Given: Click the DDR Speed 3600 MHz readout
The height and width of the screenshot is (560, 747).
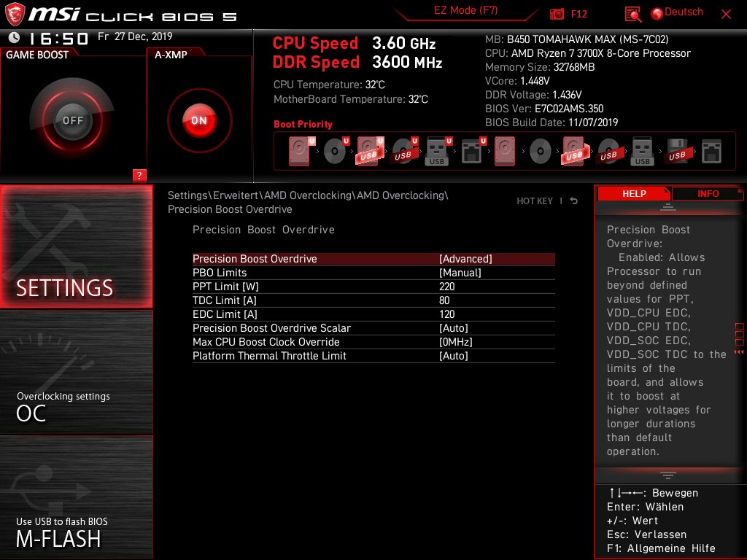Looking at the screenshot, I should coord(357,63).
